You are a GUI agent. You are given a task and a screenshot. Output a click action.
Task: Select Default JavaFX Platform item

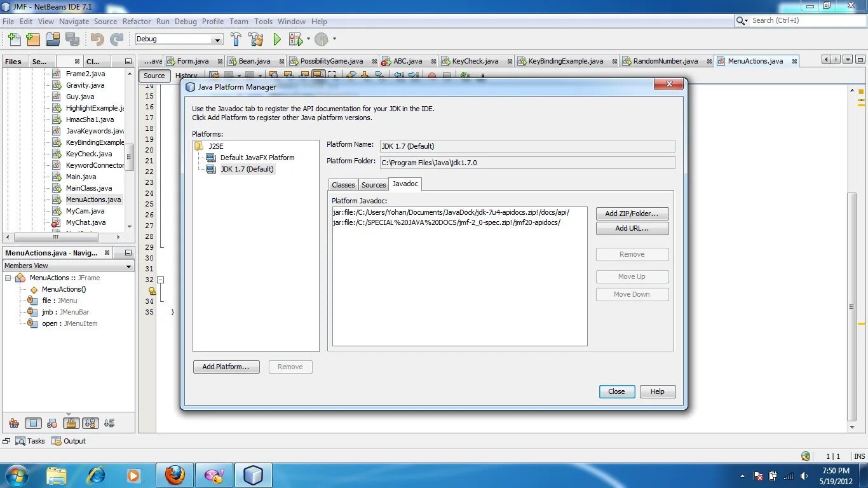click(257, 158)
